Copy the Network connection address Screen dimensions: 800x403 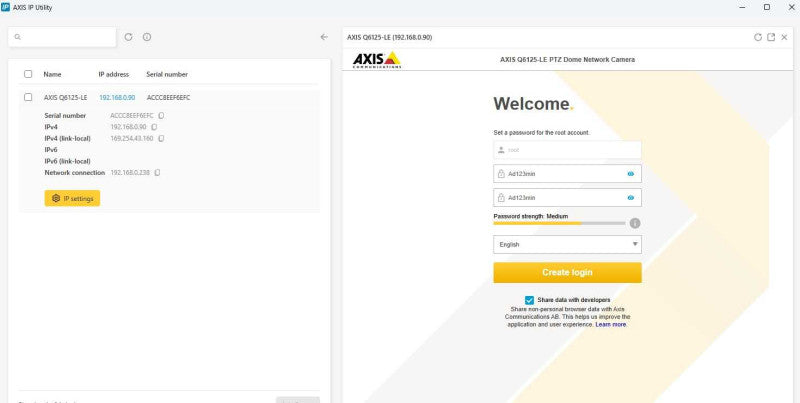point(157,173)
